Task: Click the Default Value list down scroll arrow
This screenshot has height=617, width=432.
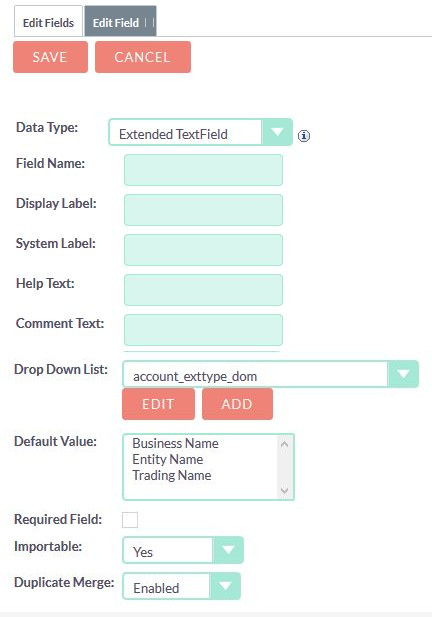Action: [284, 490]
